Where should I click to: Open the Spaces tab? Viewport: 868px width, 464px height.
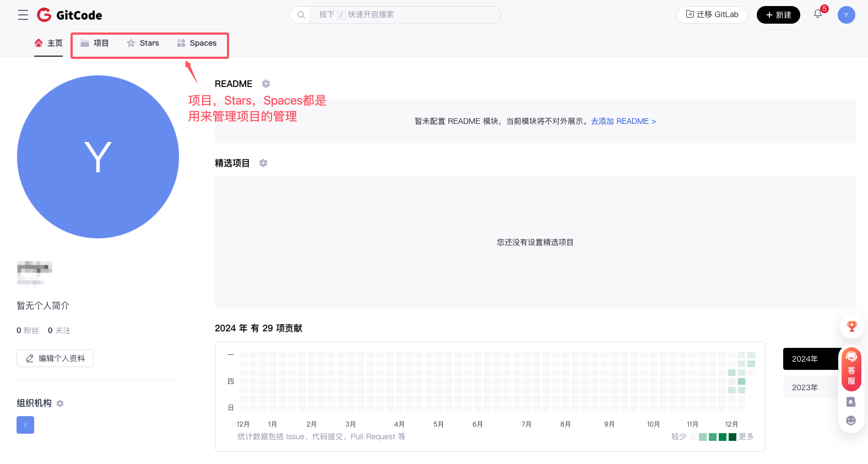point(197,43)
